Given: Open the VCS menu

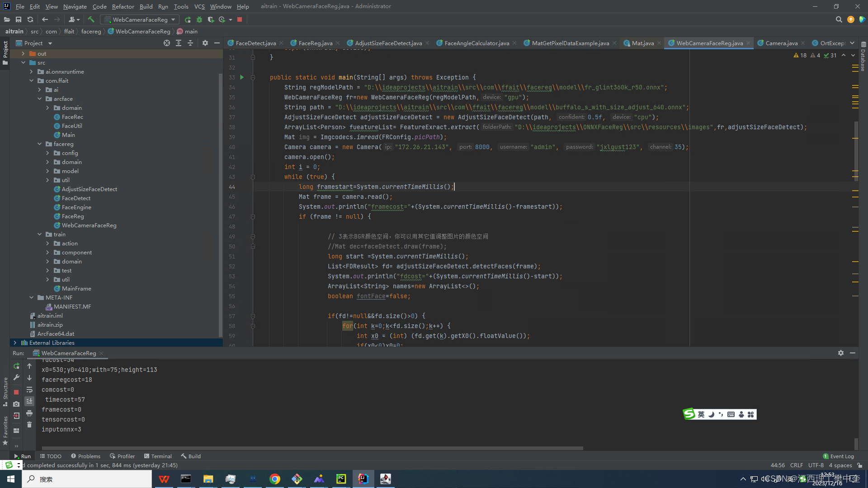Looking at the screenshot, I should [x=199, y=6].
